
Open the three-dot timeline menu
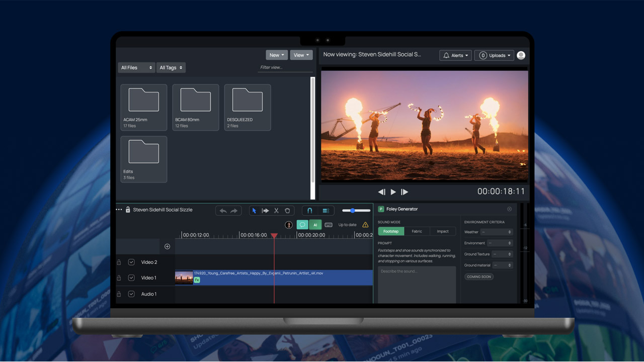tap(119, 210)
